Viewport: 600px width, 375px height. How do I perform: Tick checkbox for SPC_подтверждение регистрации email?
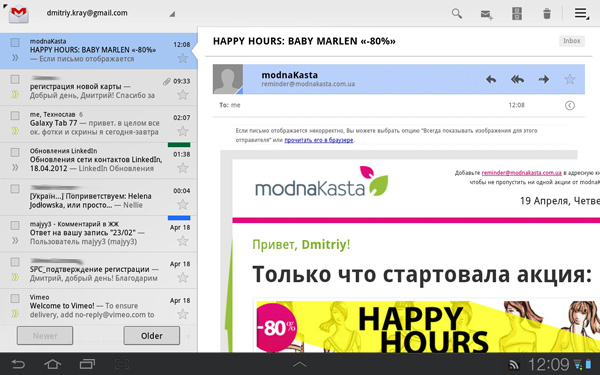tap(15, 262)
